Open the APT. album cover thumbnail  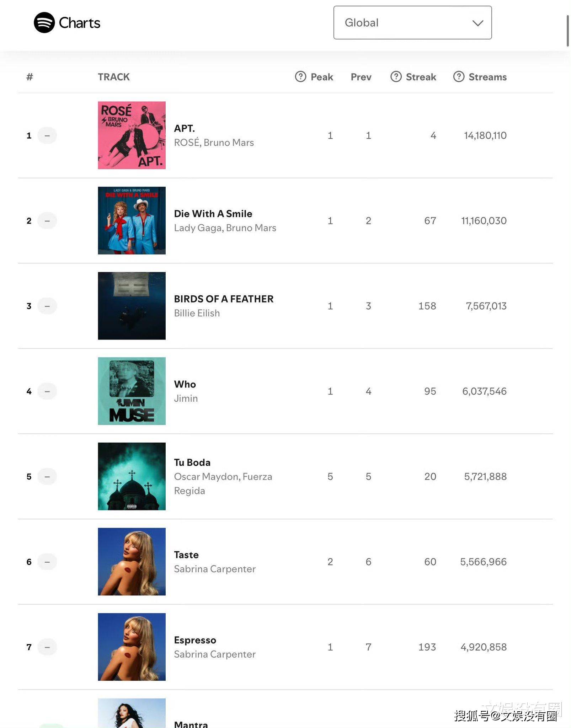[132, 135]
